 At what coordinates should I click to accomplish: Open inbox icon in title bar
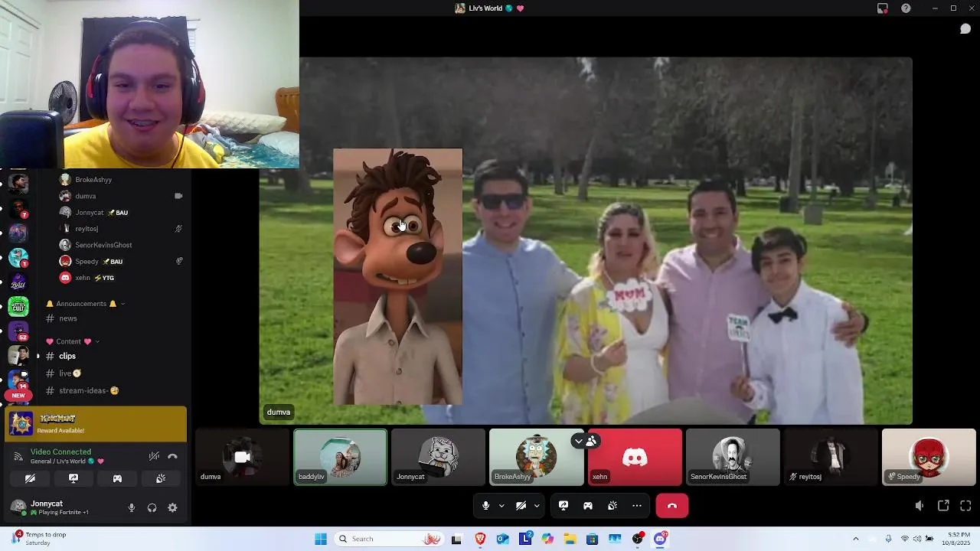click(883, 8)
